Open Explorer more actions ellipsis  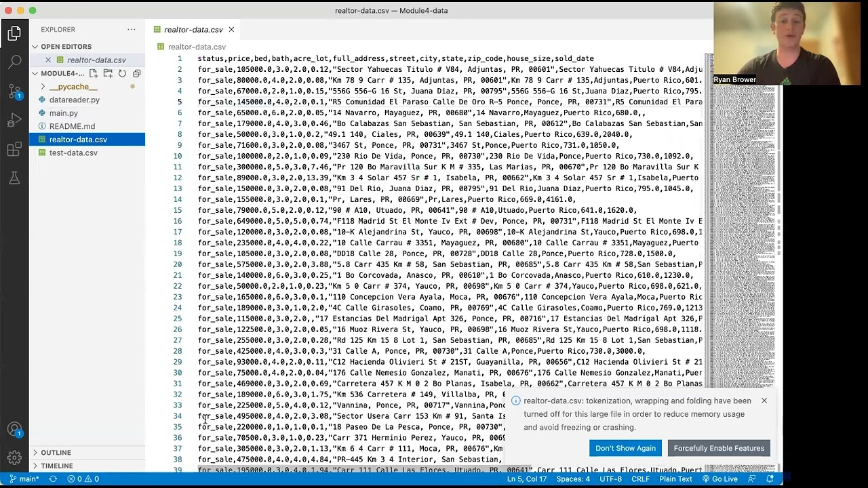pos(131,30)
